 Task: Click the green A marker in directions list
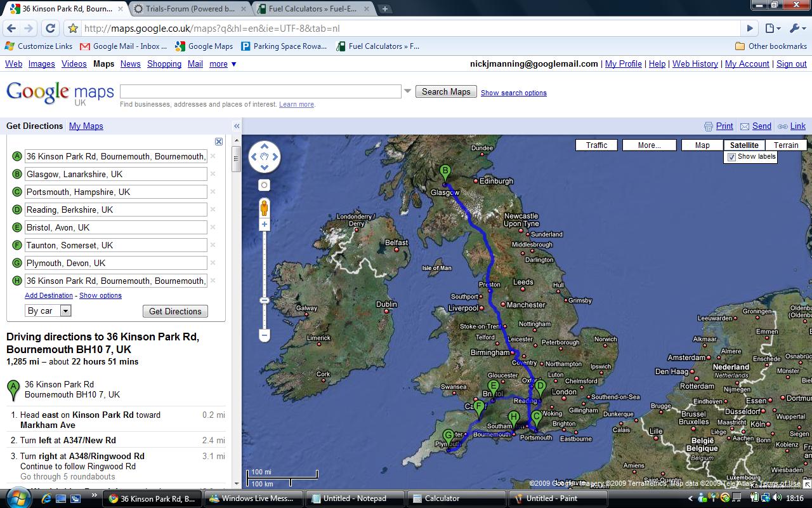13,390
